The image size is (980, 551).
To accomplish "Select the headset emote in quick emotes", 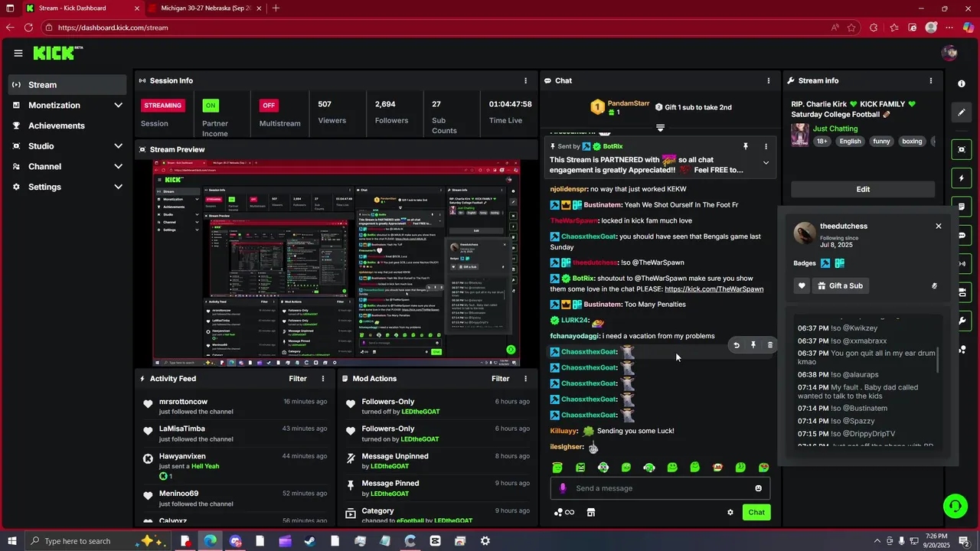I will (649, 468).
